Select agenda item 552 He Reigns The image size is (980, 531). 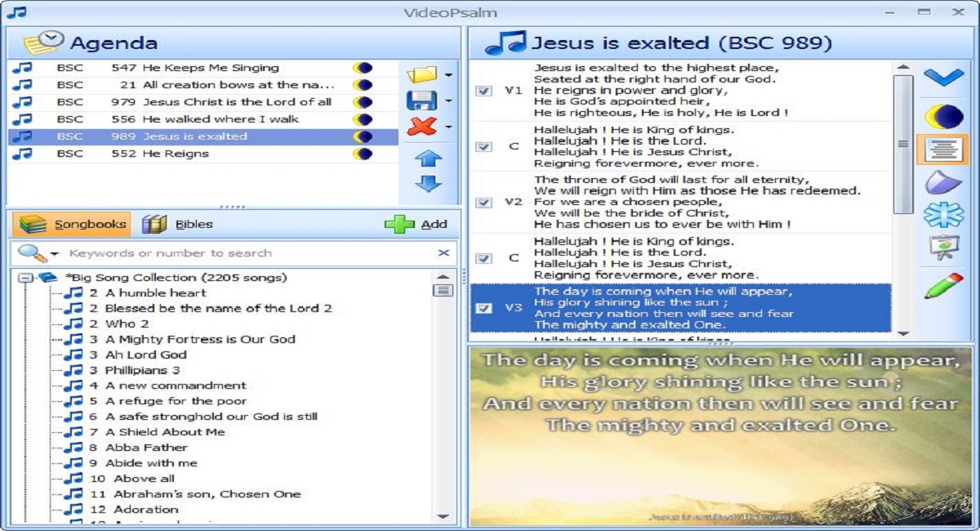[x=203, y=154]
